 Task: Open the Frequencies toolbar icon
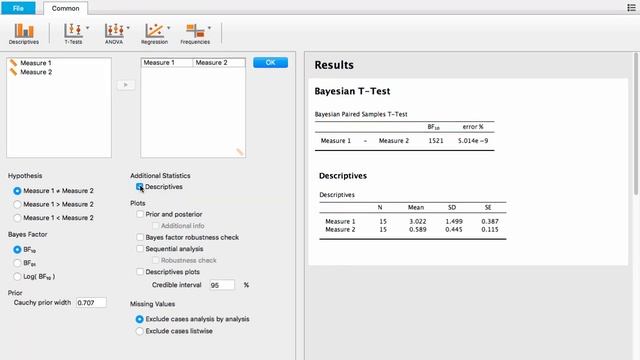[195, 33]
